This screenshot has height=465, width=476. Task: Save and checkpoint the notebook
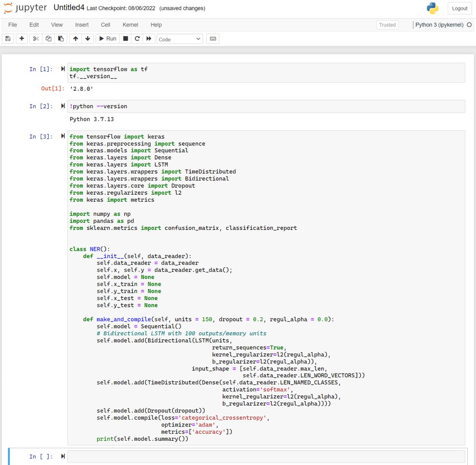[x=8, y=38]
